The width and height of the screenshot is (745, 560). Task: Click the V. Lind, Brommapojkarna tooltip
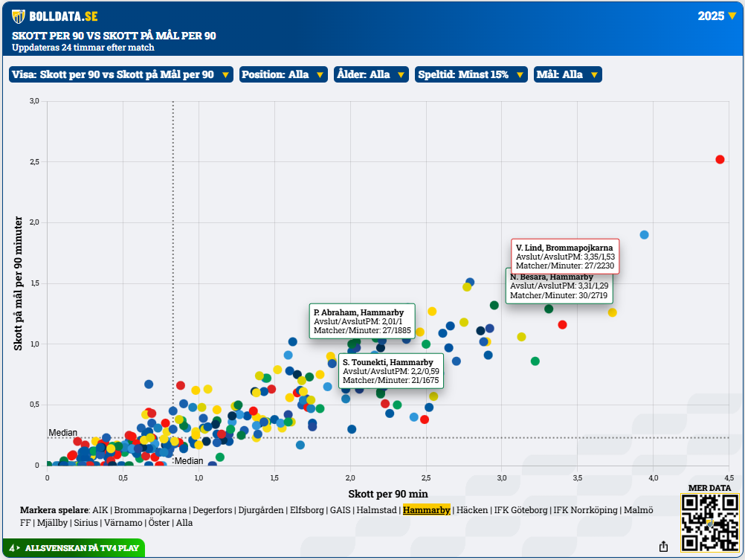pos(565,257)
